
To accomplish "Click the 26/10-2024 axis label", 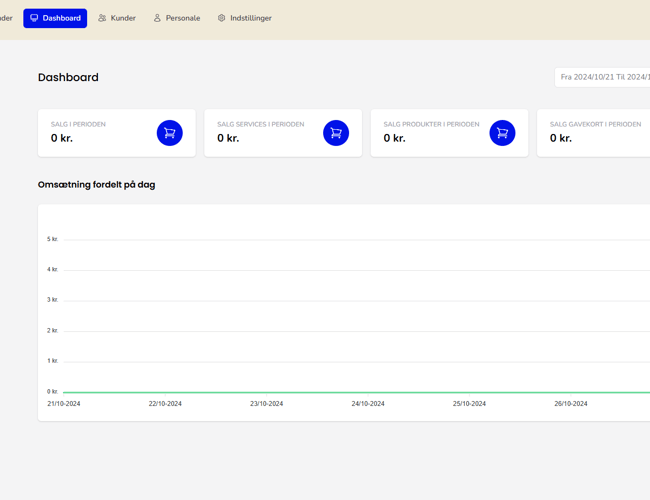I will point(571,404).
